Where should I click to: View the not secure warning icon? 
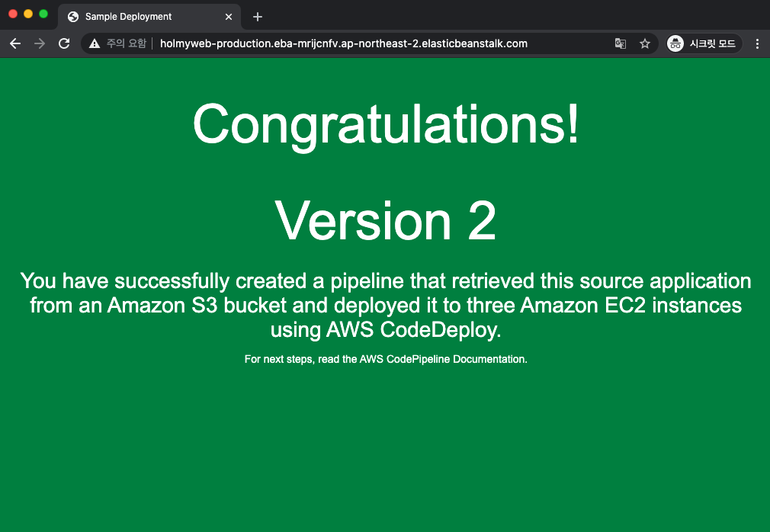pos(95,43)
